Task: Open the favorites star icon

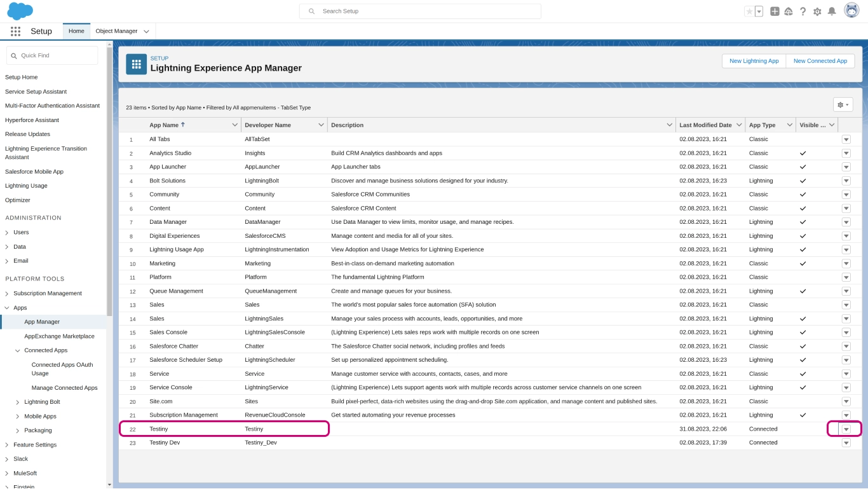Action: pyautogui.click(x=749, y=11)
